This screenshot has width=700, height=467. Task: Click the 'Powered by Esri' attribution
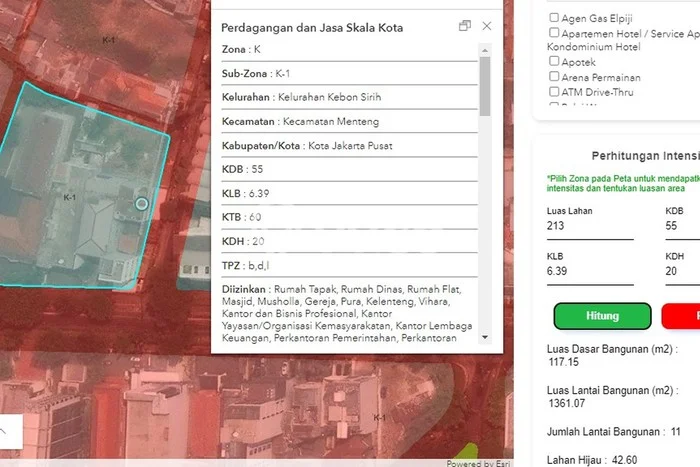click(478, 463)
